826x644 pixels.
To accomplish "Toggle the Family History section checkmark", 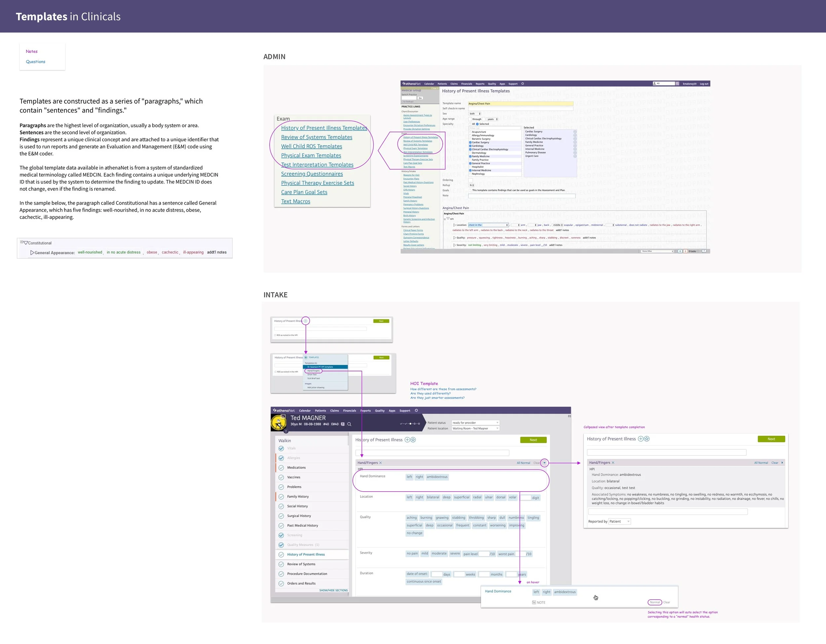I will click(x=281, y=496).
